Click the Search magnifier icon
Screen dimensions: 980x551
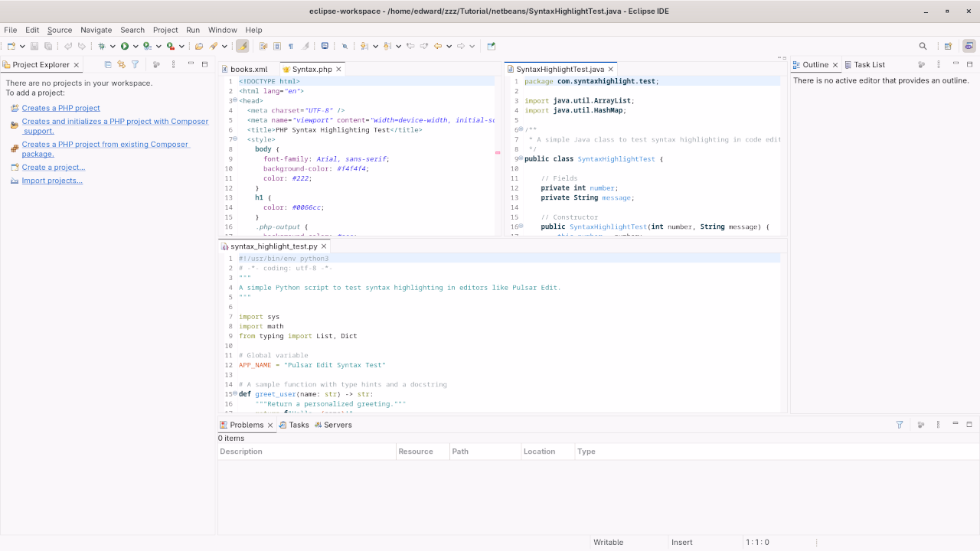(923, 46)
